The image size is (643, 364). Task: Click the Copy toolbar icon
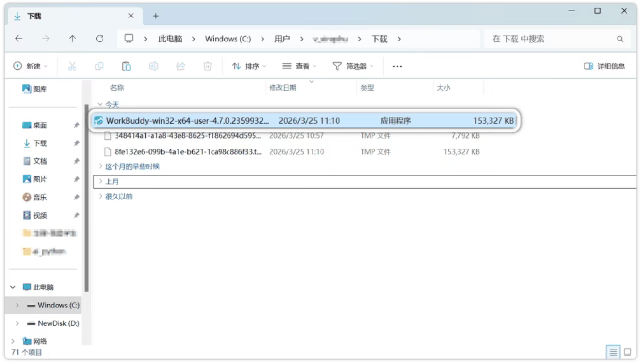[99, 66]
